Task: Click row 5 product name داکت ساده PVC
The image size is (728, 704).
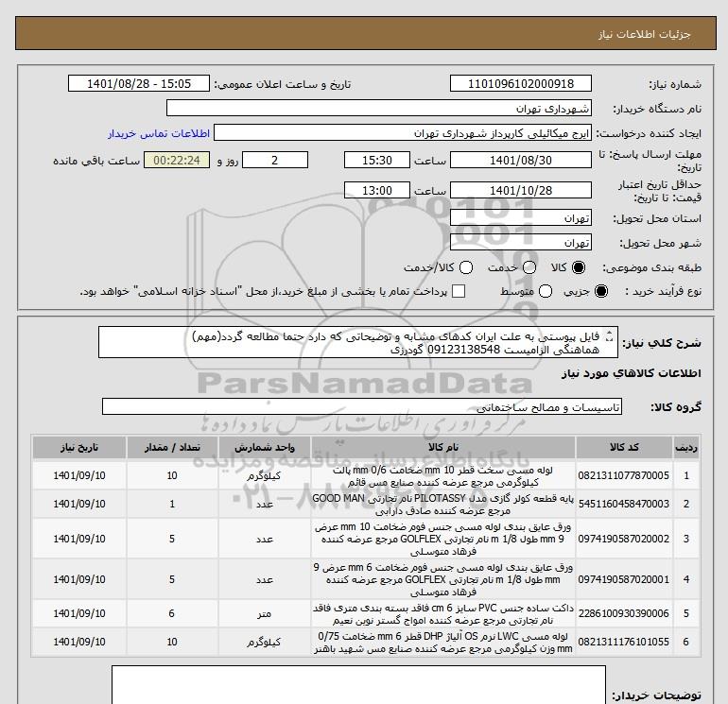Action: [x=442, y=614]
